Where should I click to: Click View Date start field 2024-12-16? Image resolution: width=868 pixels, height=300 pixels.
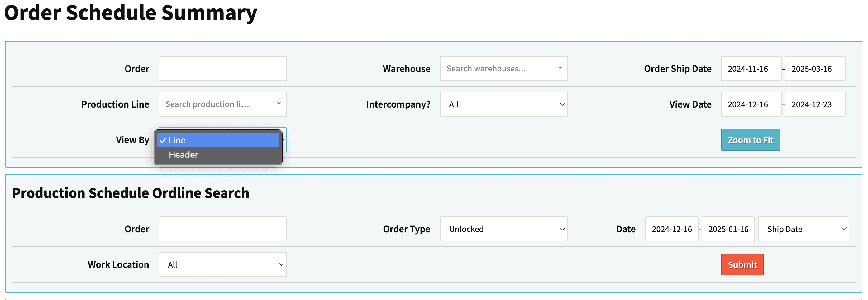point(751,104)
